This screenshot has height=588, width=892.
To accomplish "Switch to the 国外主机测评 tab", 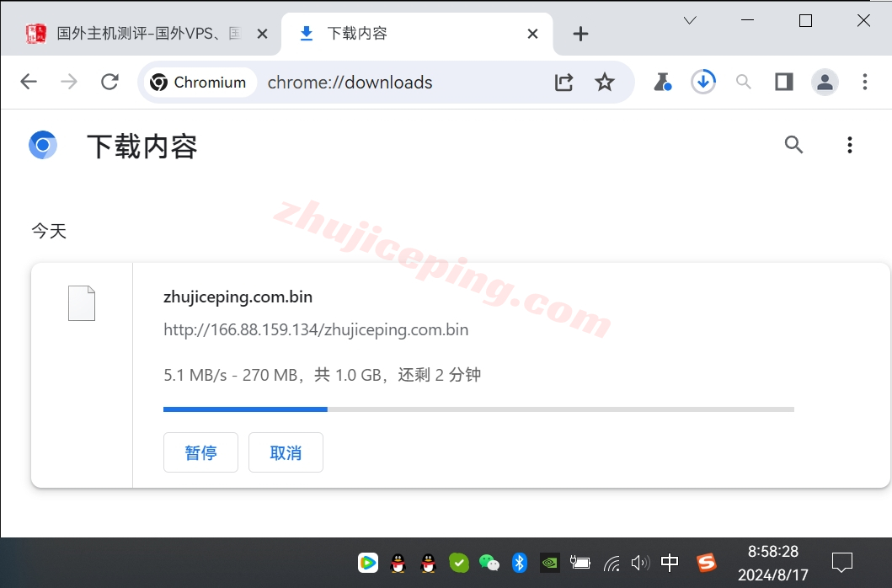I will pos(147,34).
